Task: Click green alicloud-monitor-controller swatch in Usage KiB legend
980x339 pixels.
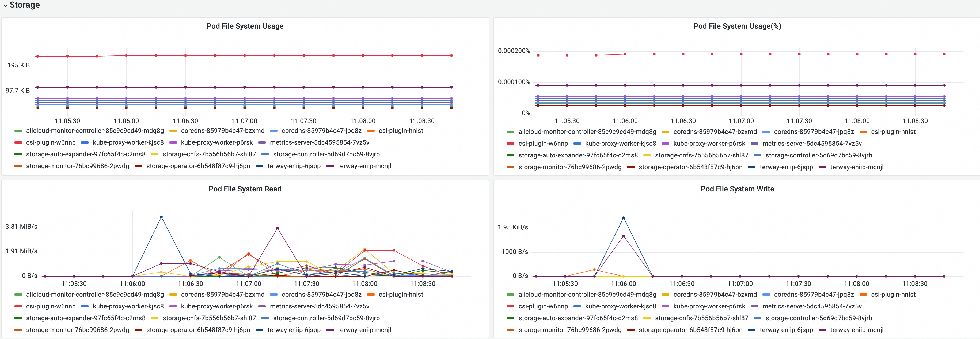Action: (x=18, y=131)
